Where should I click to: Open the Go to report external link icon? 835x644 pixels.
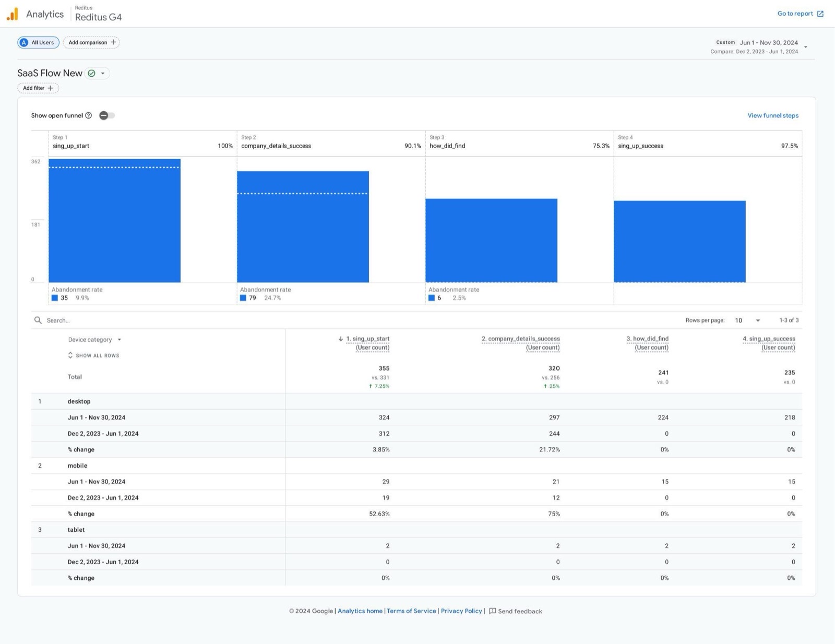820,14
